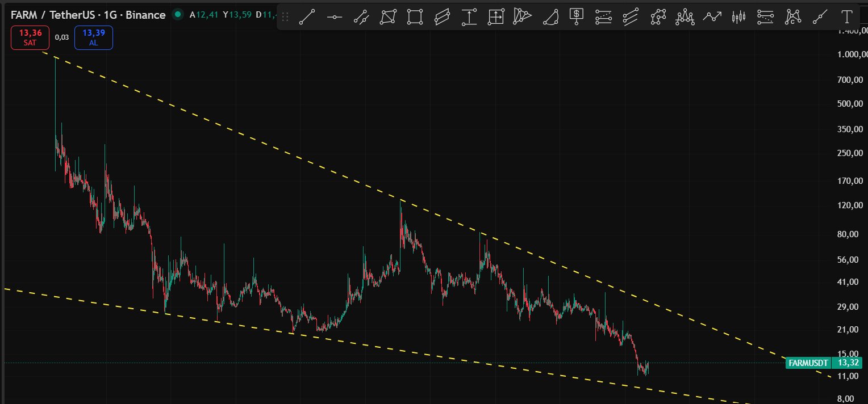Select the parallel channel tool
Image resolution: width=868 pixels, height=404 pixels.
click(442, 17)
